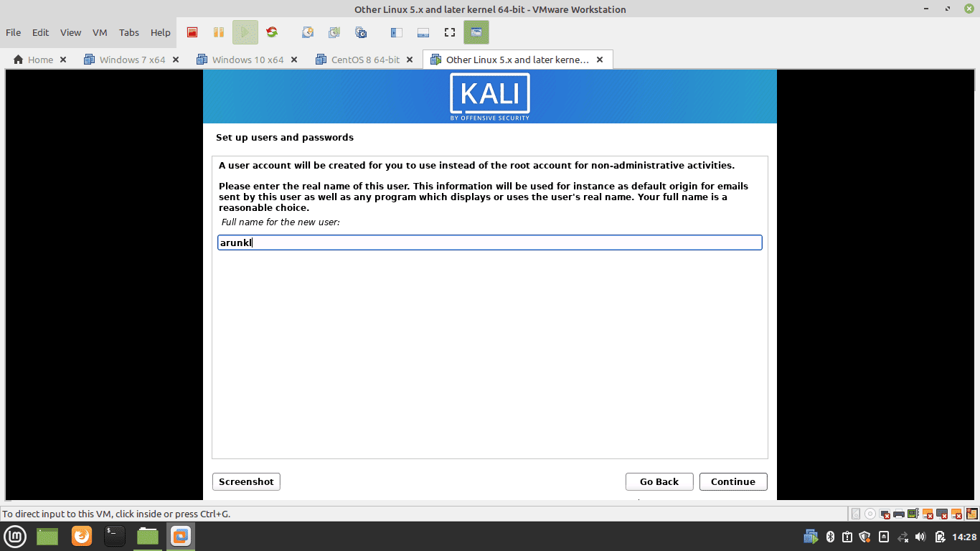The image size is (980, 551).
Task: Close the Home tab
Action: click(x=63, y=60)
